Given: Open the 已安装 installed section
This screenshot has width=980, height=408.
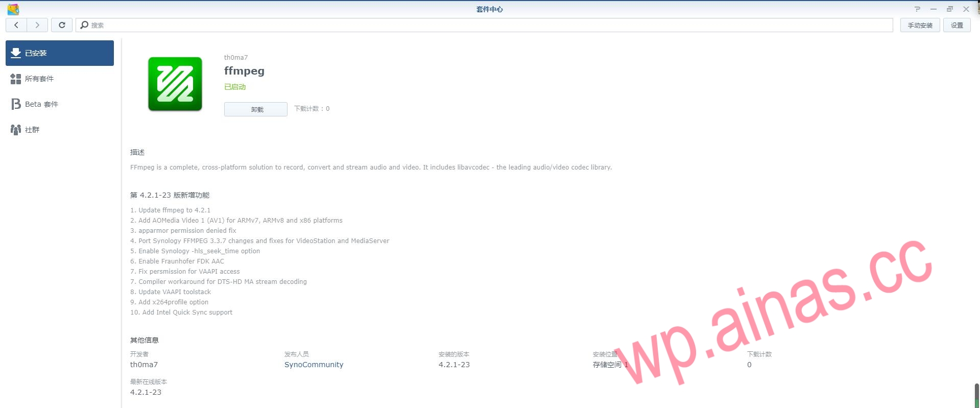Looking at the screenshot, I should [60, 53].
